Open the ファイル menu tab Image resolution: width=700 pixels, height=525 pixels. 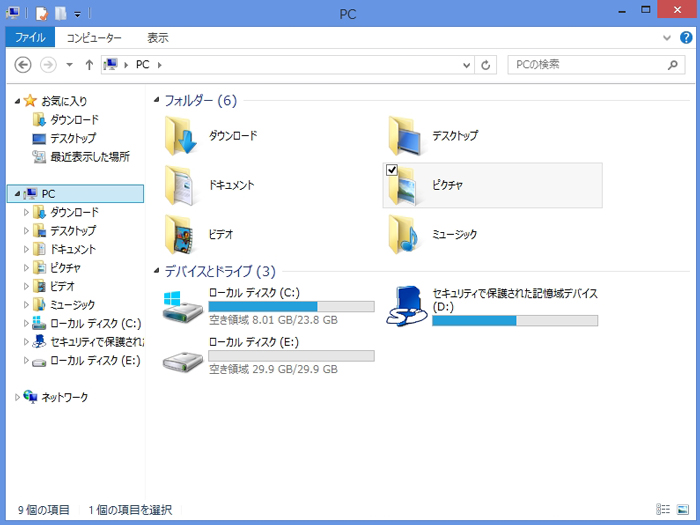[30, 38]
